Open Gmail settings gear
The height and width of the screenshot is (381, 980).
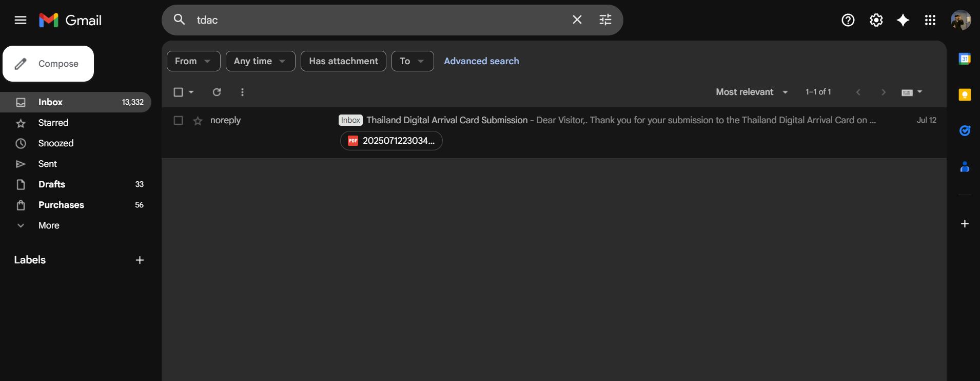click(x=876, y=20)
